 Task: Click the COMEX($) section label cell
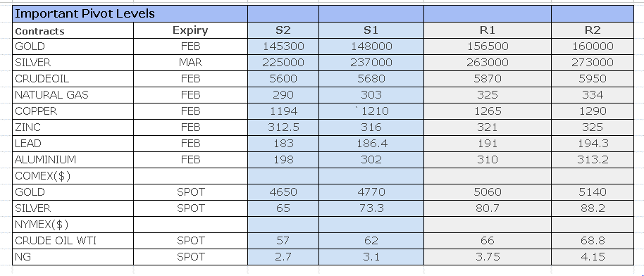click(73, 176)
